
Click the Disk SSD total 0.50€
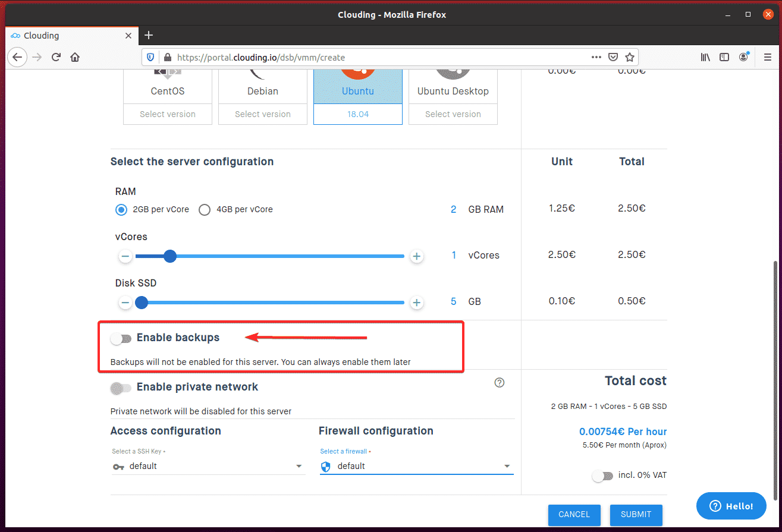point(632,301)
